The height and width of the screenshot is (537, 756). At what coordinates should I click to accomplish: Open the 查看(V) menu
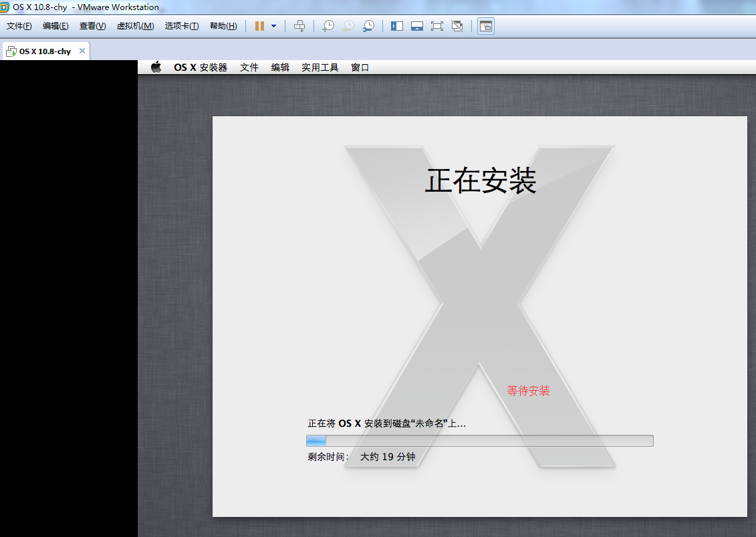coord(92,26)
